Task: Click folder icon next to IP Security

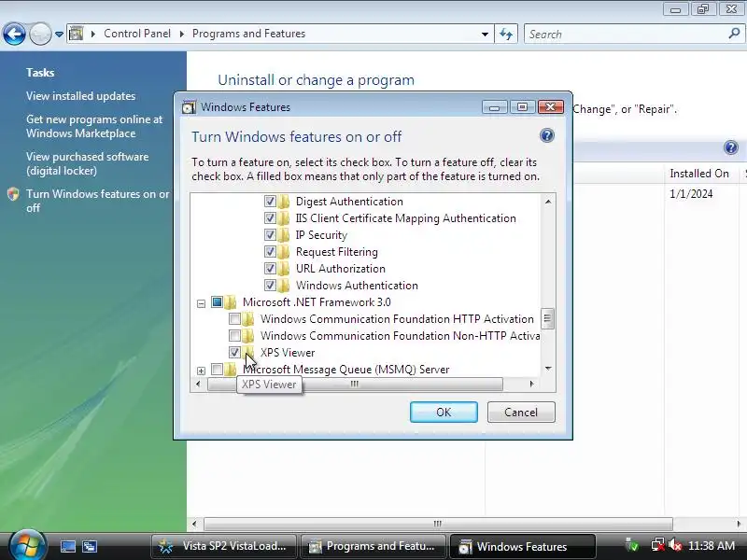Action: tap(284, 235)
